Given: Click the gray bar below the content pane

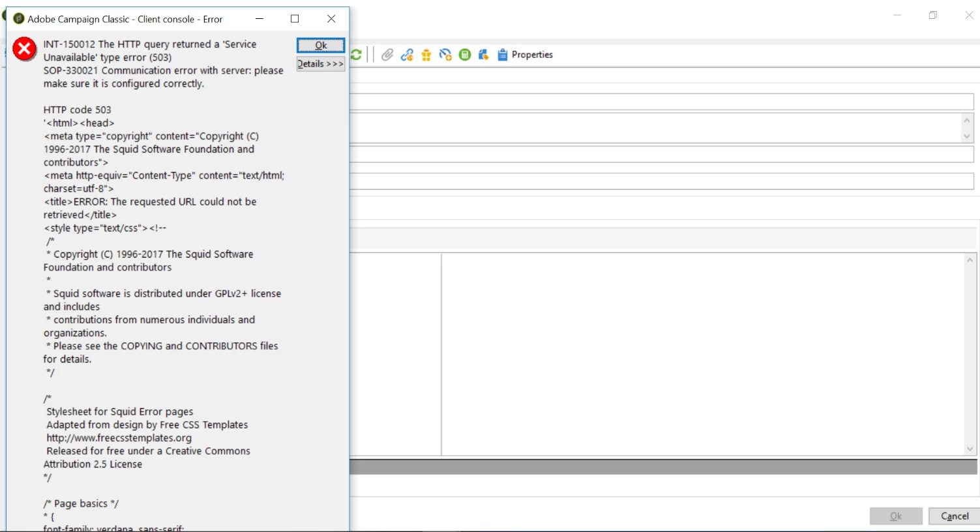Looking at the screenshot, I should pyautogui.click(x=663, y=466).
